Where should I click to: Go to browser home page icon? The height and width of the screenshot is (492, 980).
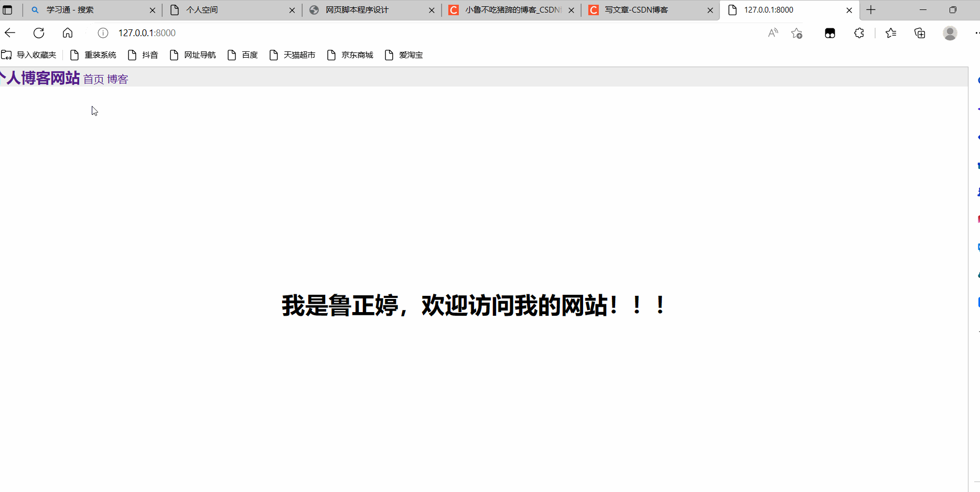coord(68,33)
